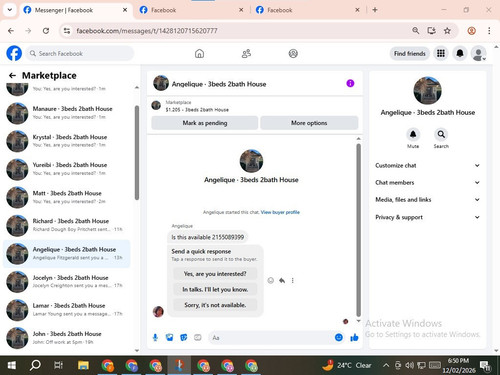Click Mark as pending button
500x375 pixels.
205,123
